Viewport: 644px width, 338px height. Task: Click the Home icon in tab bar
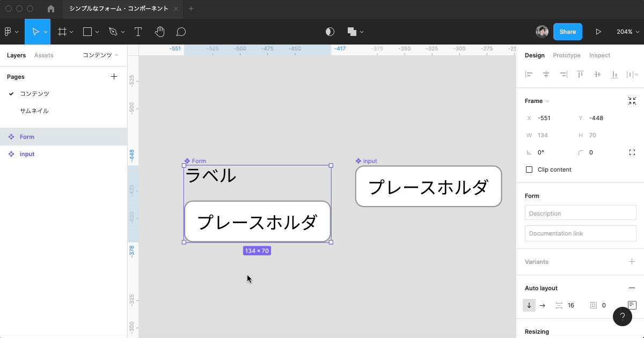click(51, 9)
